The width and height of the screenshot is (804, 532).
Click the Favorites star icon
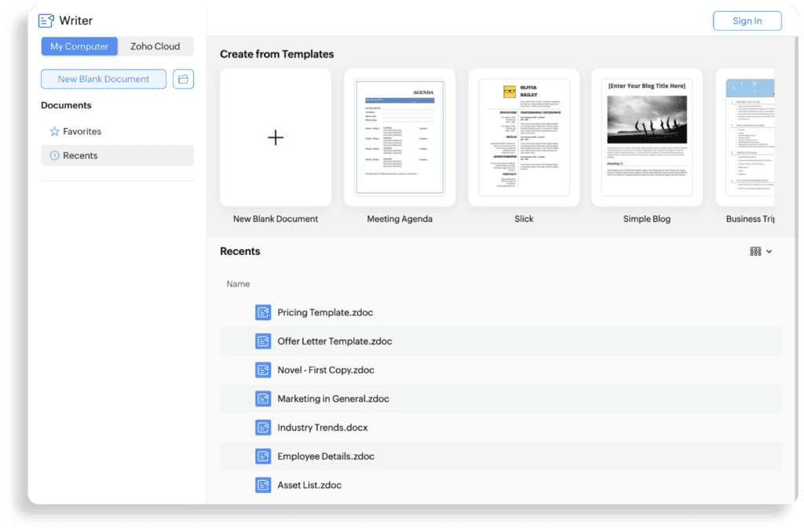point(54,131)
